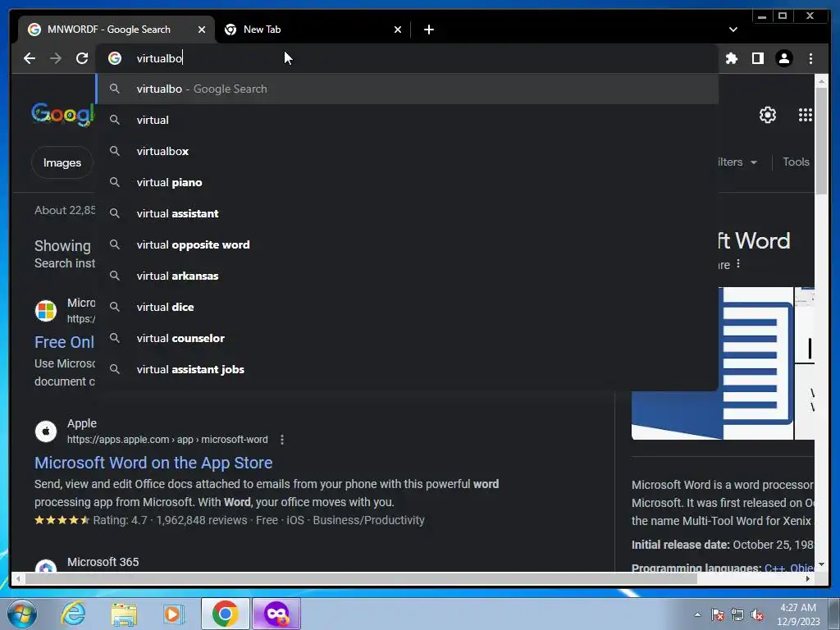840x630 pixels.
Task: Open the C++ programming language link
Action: tap(774, 568)
